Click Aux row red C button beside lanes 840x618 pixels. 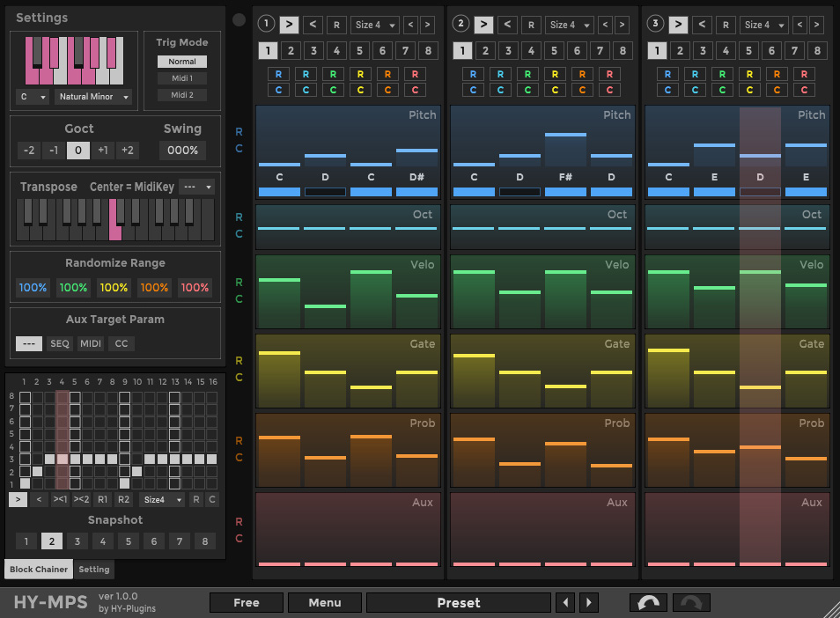(239, 538)
